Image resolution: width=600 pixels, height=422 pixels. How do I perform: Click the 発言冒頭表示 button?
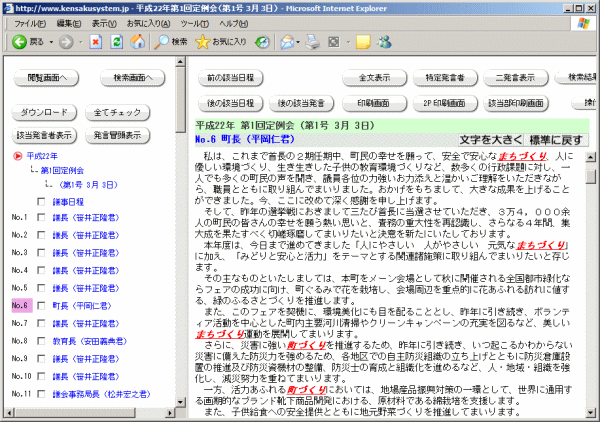coord(117,135)
